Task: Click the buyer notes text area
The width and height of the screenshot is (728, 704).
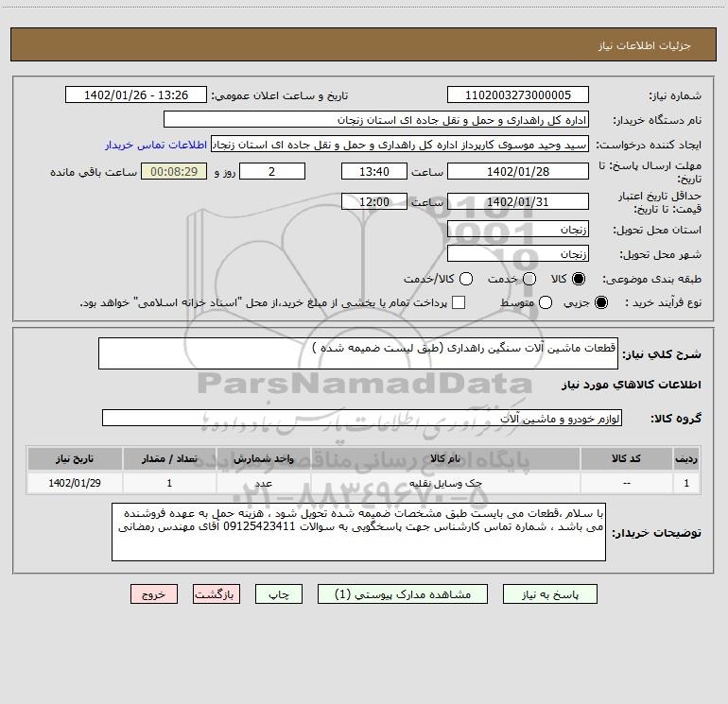Action: 358,532
